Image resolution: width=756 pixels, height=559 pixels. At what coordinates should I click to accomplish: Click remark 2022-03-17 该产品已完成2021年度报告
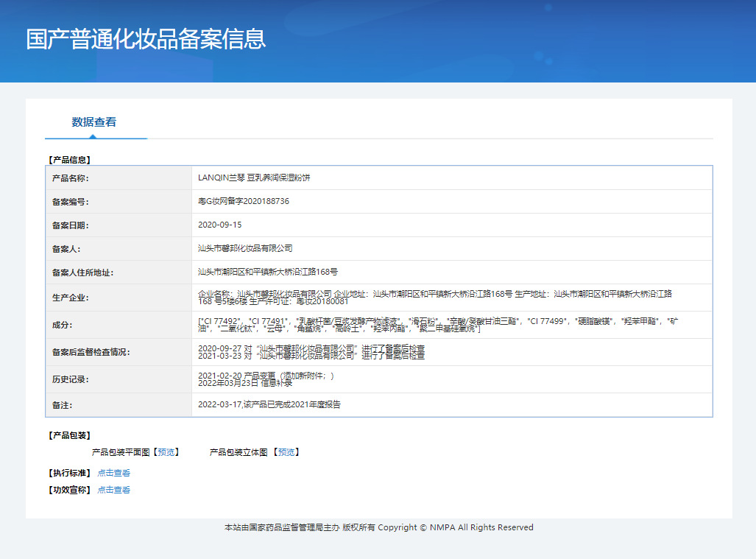(269, 404)
